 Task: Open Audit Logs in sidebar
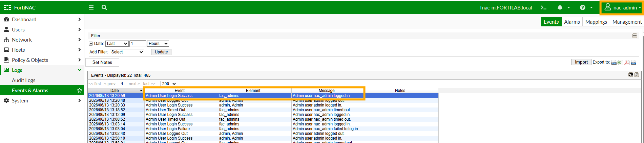pos(23,80)
